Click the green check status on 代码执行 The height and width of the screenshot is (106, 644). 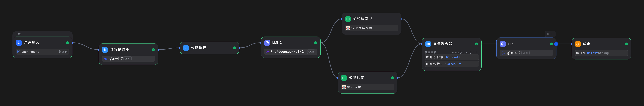point(234,48)
